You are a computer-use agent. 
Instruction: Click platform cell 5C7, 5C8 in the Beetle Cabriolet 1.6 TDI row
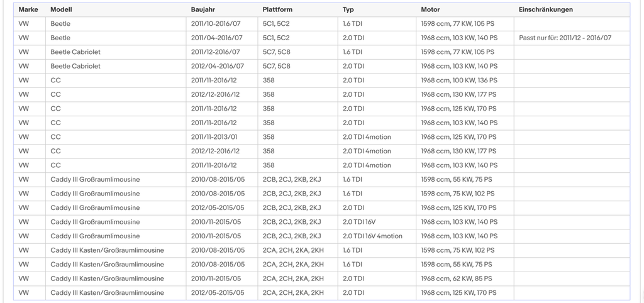click(x=297, y=52)
